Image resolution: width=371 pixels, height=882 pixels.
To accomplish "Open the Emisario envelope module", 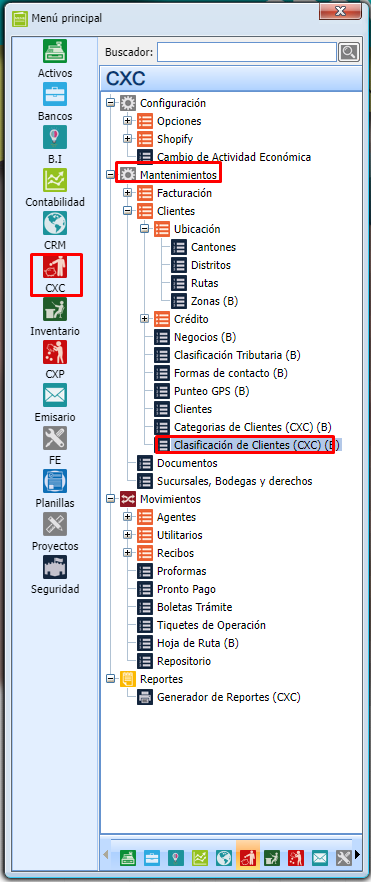I will click(x=55, y=403).
